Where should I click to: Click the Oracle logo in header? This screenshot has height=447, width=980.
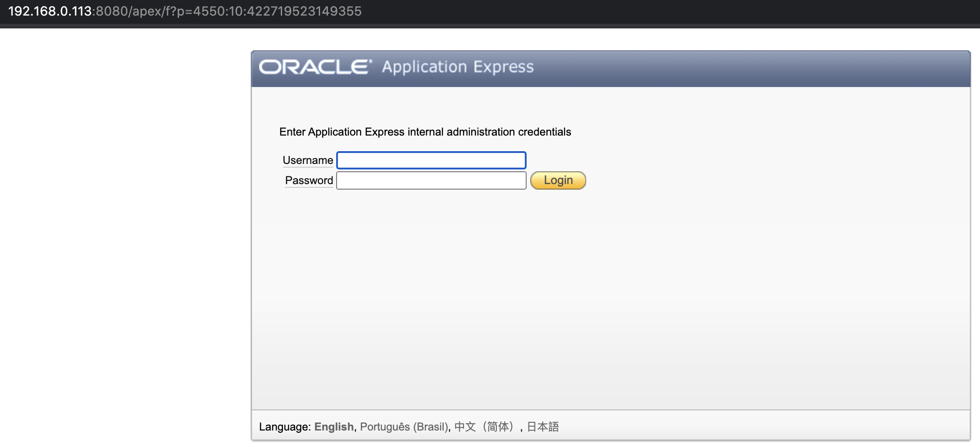pos(316,67)
